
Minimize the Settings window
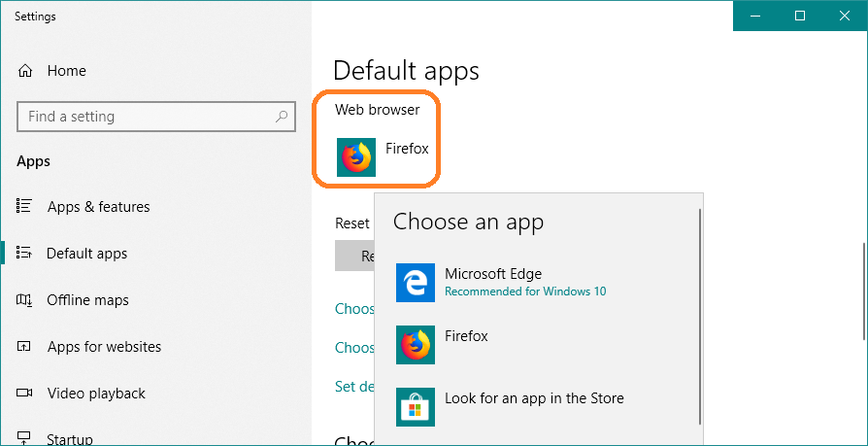755,16
